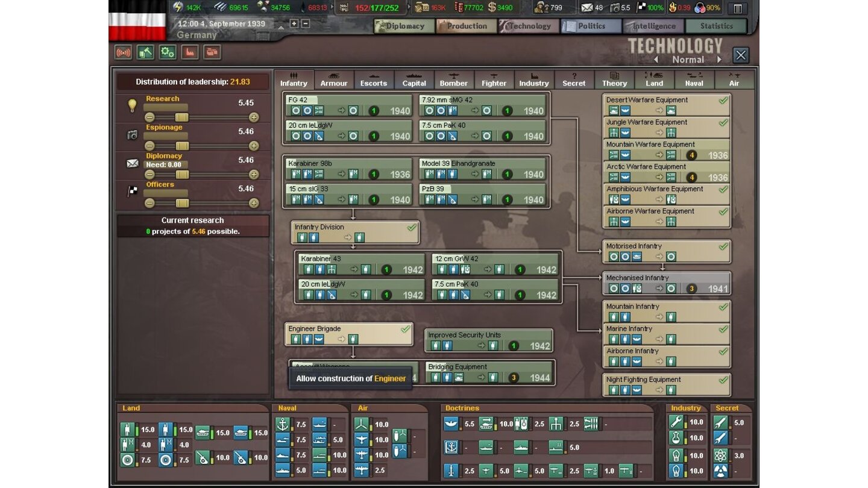Click the naval anchor icon showing 7.5

283,424
